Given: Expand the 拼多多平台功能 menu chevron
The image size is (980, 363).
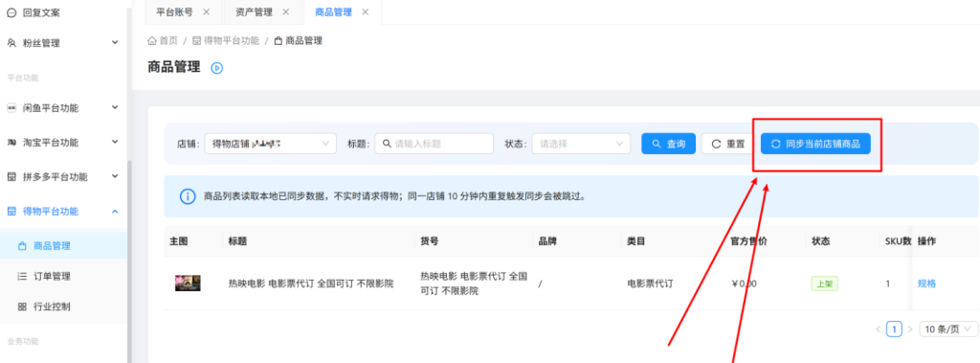Looking at the screenshot, I should 115,176.
